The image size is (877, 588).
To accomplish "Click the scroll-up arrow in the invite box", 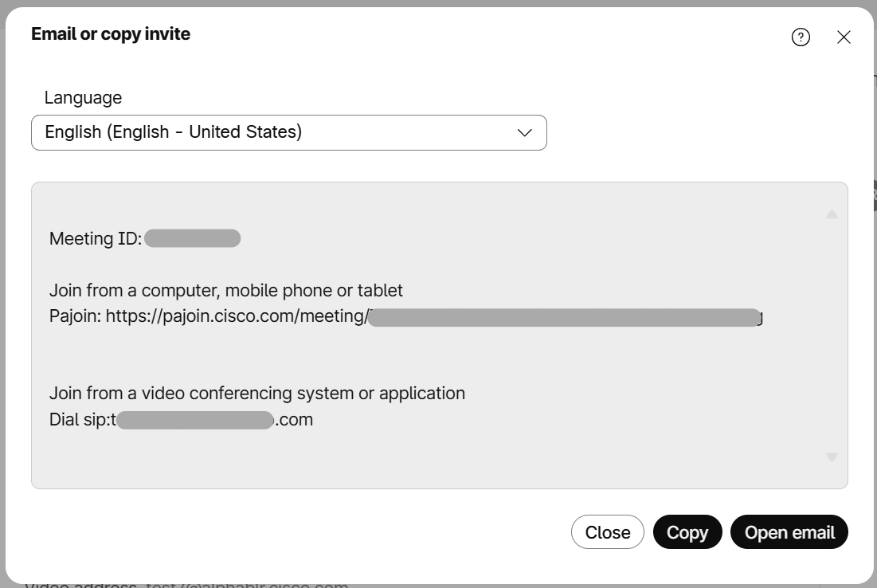I will coord(832,214).
